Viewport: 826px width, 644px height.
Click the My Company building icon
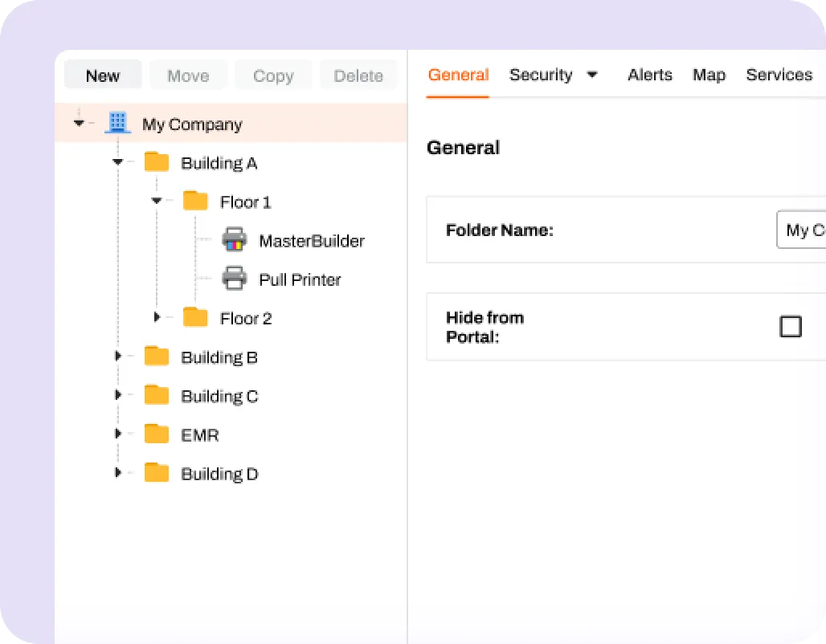point(117,124)
